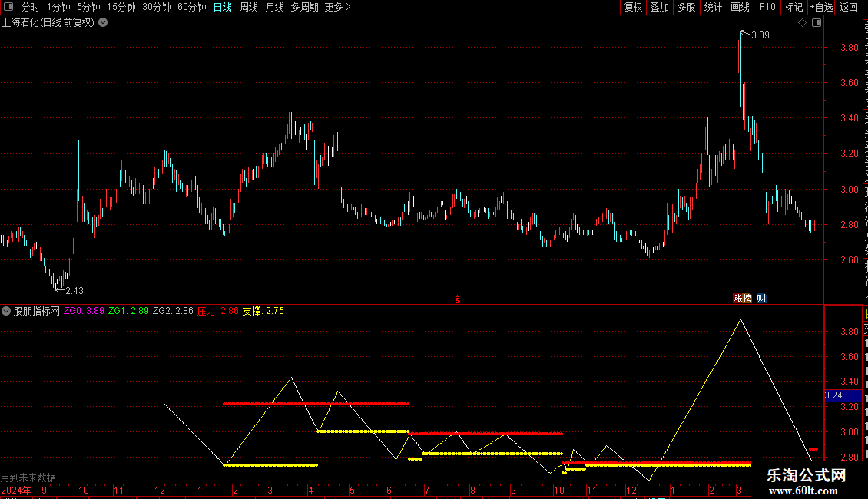Click the diamond icon in chart header
Viewport: 868px width, 499px height.
point(802,23)
